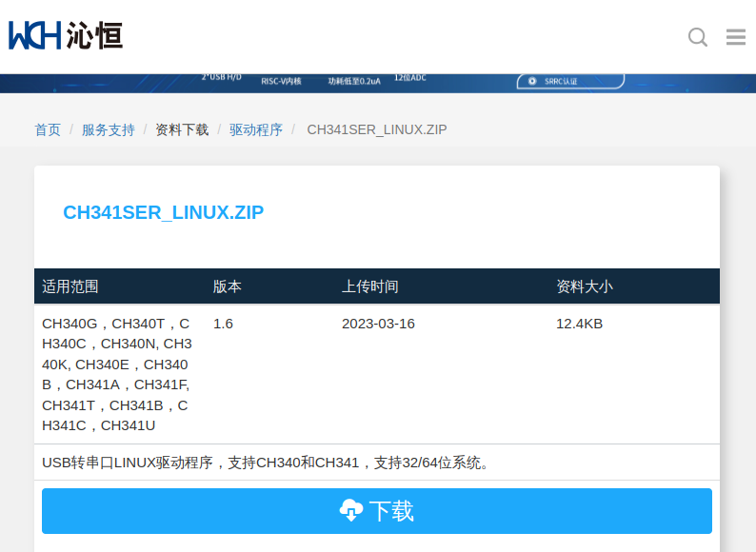Go to 首页 breadcrumb link
The image size is (756, 552).
coord(48,129)
